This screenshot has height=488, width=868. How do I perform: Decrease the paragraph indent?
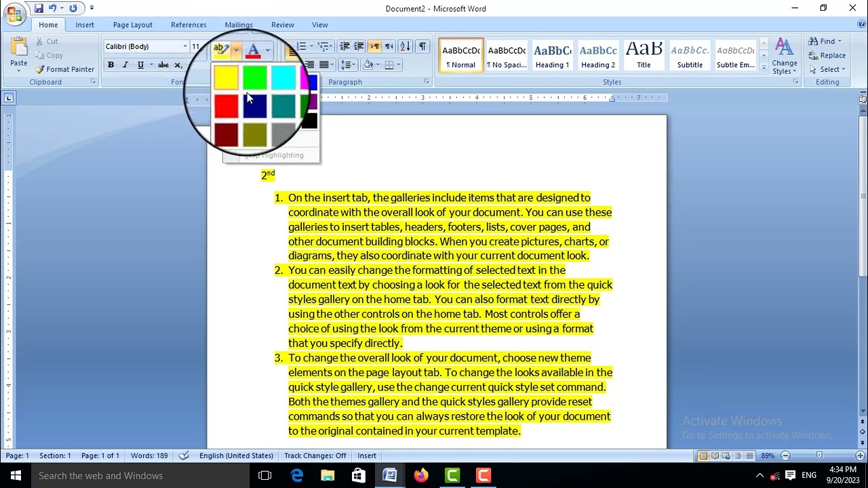[344, 46]
